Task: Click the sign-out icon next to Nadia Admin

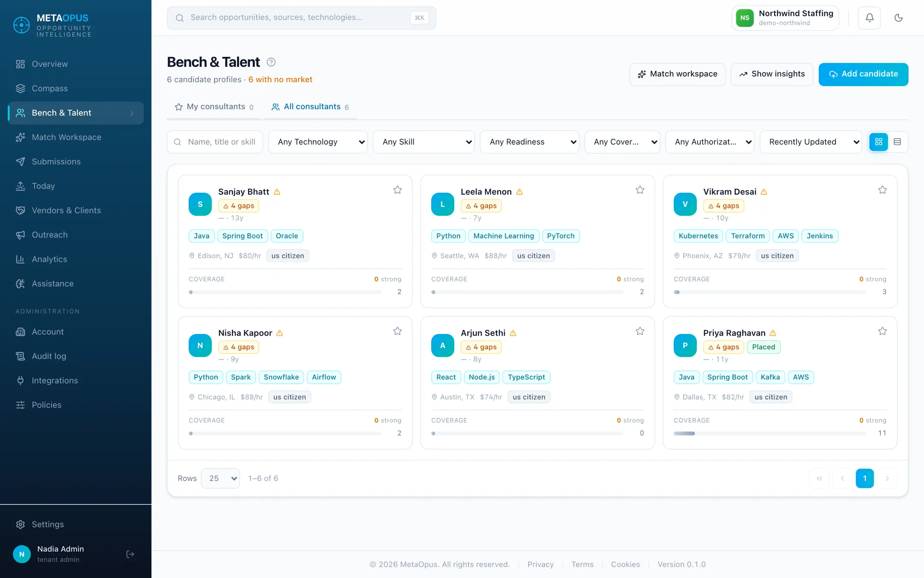Action: pos(130,554)
